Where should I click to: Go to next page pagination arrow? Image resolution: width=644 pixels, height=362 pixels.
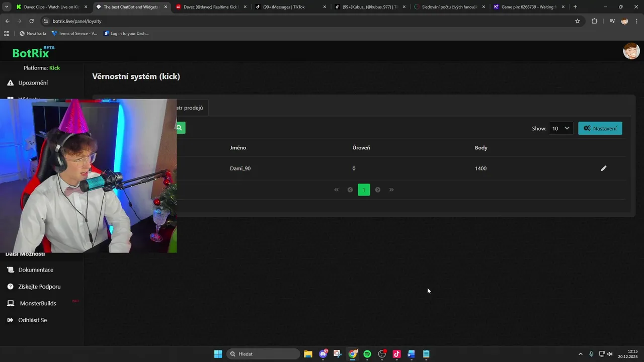pyautogui.click(x=378, y=190)
